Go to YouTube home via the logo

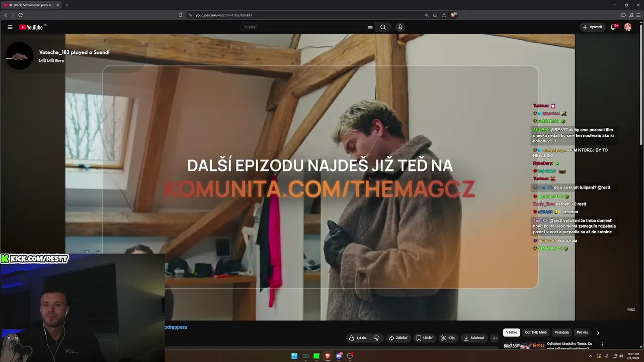pos(32,27)
